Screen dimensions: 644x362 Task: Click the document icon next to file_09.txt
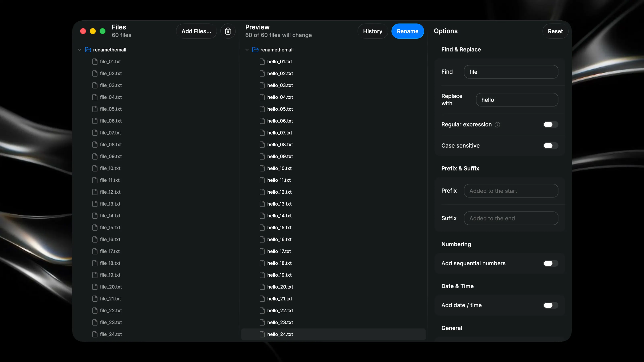pos(95,156)
